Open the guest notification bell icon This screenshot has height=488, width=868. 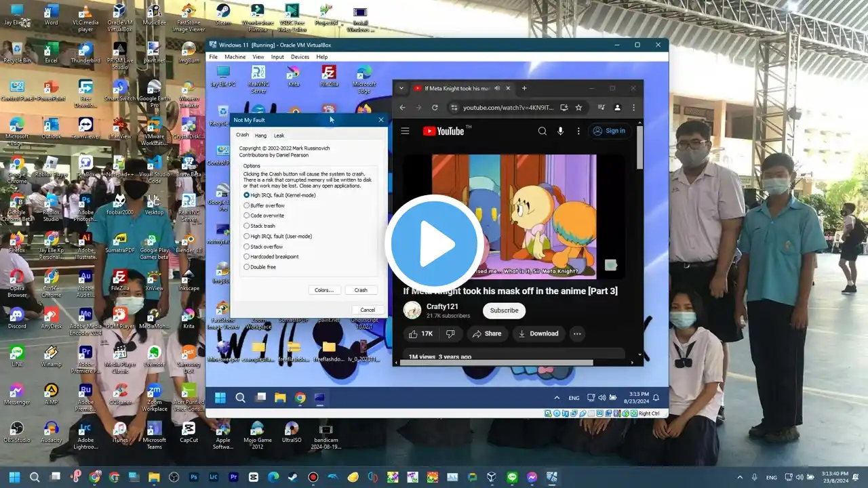[656, 398]
